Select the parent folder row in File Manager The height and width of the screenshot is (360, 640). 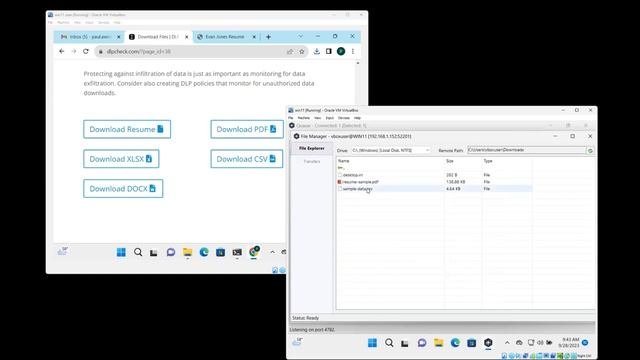click(434, 168)
